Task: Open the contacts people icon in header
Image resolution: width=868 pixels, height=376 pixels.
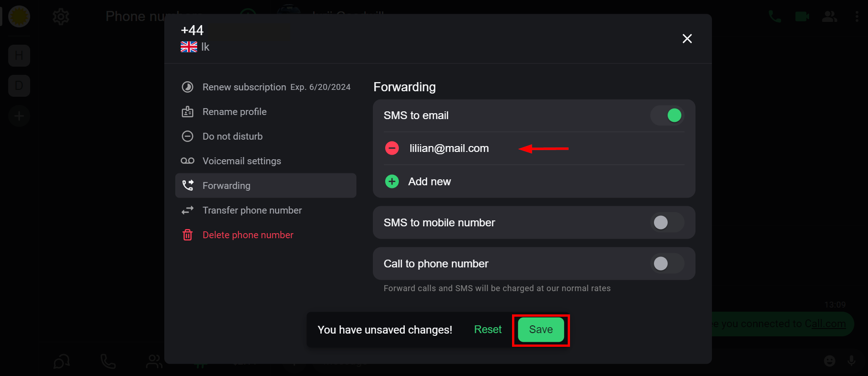Action: coord(829,17)
